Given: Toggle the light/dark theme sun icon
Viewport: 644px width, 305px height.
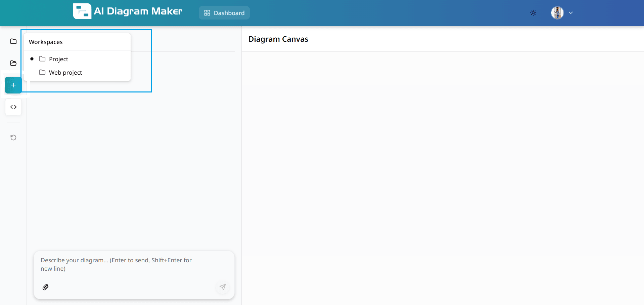Looking at the screenshot, I should click(533, 13).
